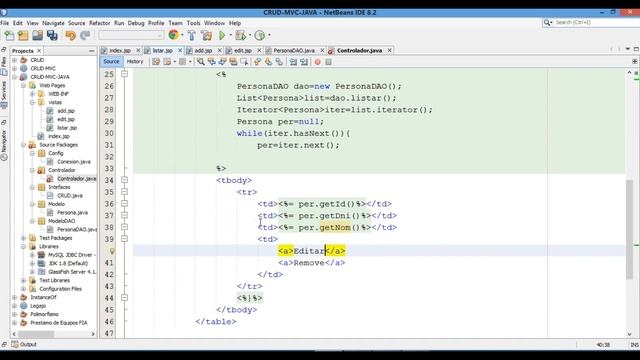640x360 pixels.
Task: Close the Controlador.java tab
Action: [389, 50]
